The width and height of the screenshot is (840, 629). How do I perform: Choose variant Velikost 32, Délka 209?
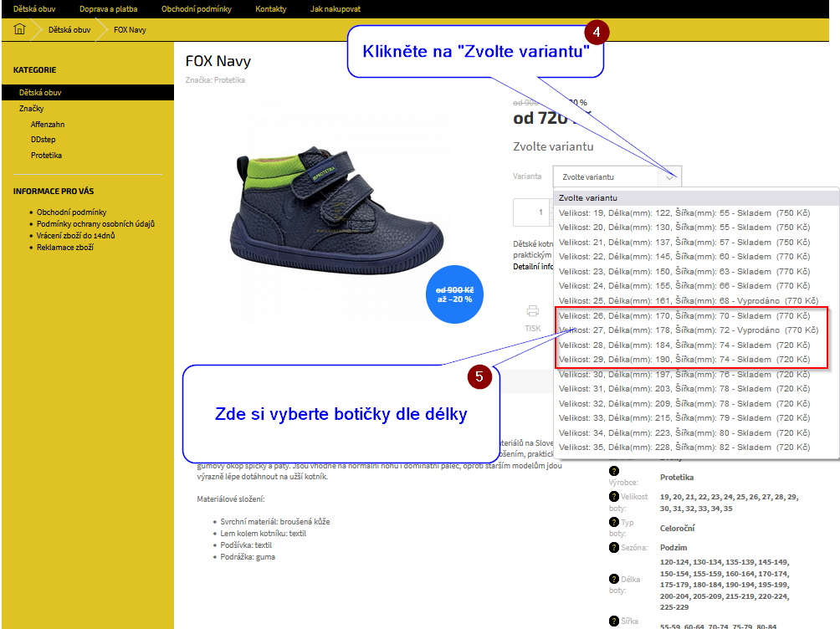[696, 403]
